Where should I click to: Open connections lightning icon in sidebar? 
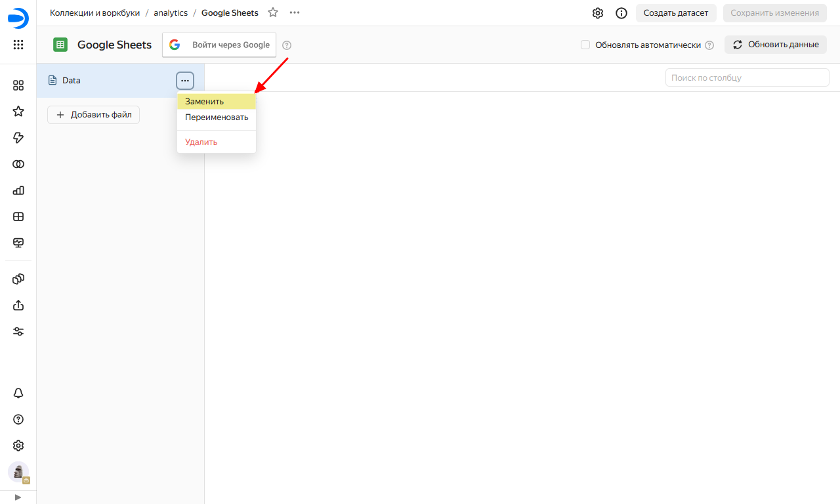click(x=18, y=138)
